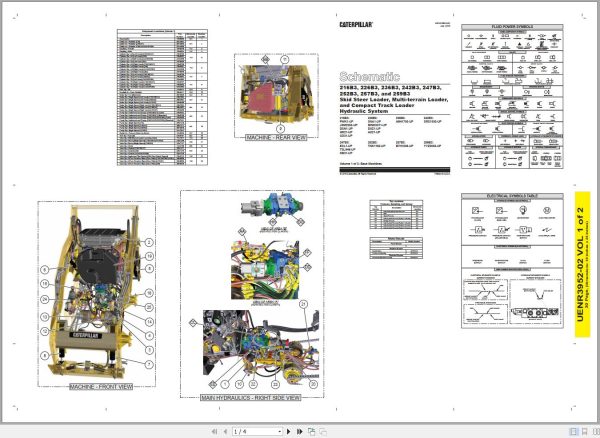Click the MAIN HYDRAULICS - RIGHT SIDE VIEW caption
The image size is (600, 438).
[251, 398]
